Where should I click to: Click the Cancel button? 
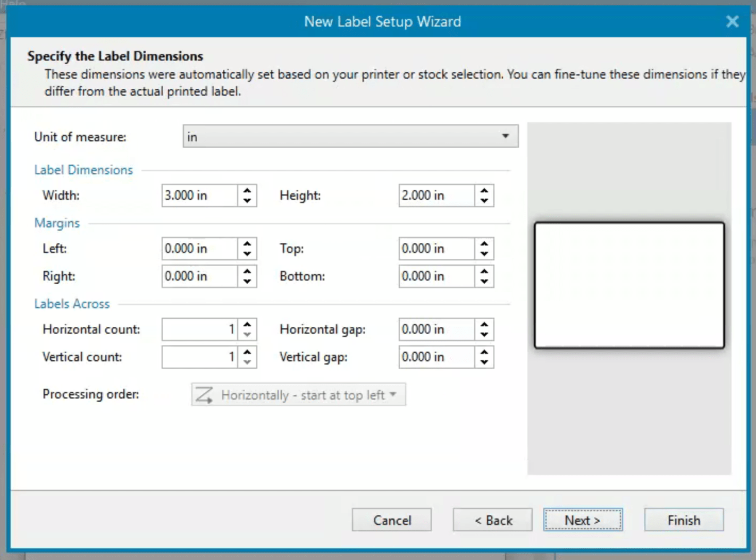click(x=391, y=520)
